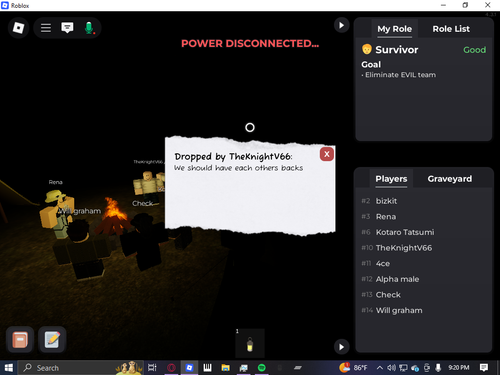This screenshot has width=500, height=375.
Task: Click the note text about each others backs
Action: (x=238, y=168)
